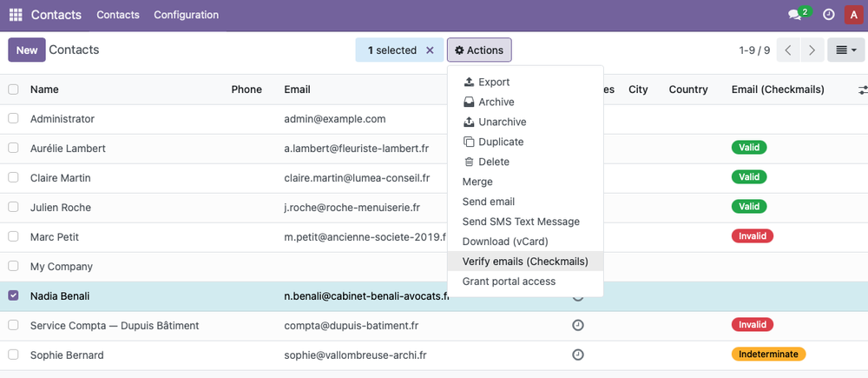Sort by the Phone column header

coord(247,90)
